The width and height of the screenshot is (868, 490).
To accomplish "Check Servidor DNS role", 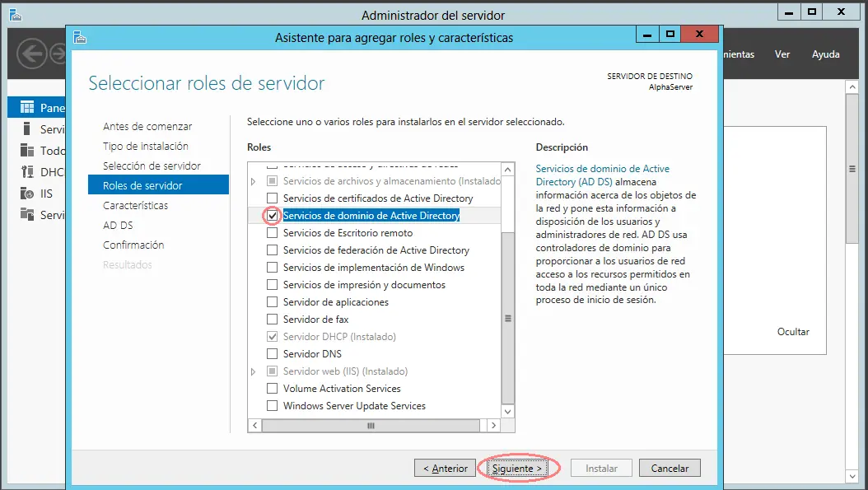I will point(272,354).
